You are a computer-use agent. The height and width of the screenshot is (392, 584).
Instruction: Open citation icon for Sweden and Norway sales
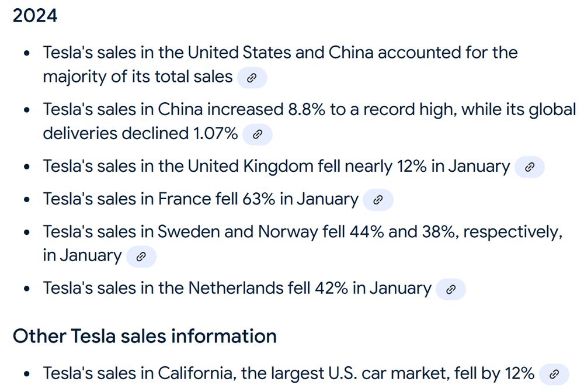coord(141,256)
